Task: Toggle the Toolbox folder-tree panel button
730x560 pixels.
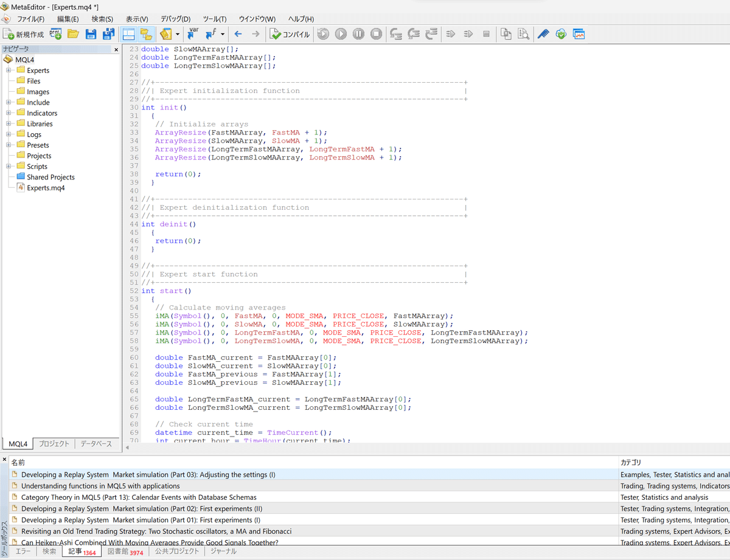Action: coord(145,34)
